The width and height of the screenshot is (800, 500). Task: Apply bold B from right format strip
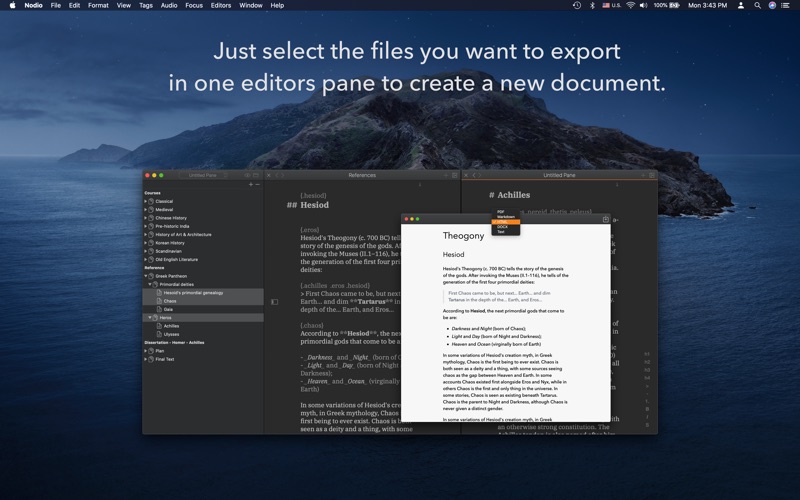pos(647,409)
